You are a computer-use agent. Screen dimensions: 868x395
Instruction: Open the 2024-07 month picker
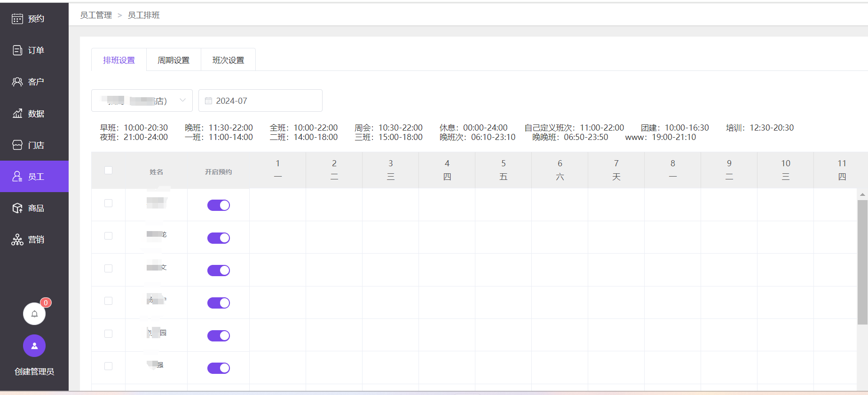260,101
